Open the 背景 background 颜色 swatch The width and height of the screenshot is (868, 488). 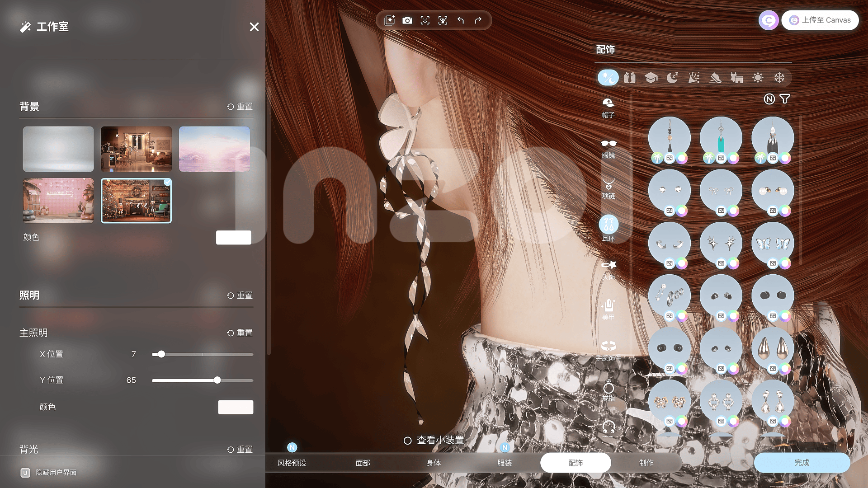(x=234, y=238)
